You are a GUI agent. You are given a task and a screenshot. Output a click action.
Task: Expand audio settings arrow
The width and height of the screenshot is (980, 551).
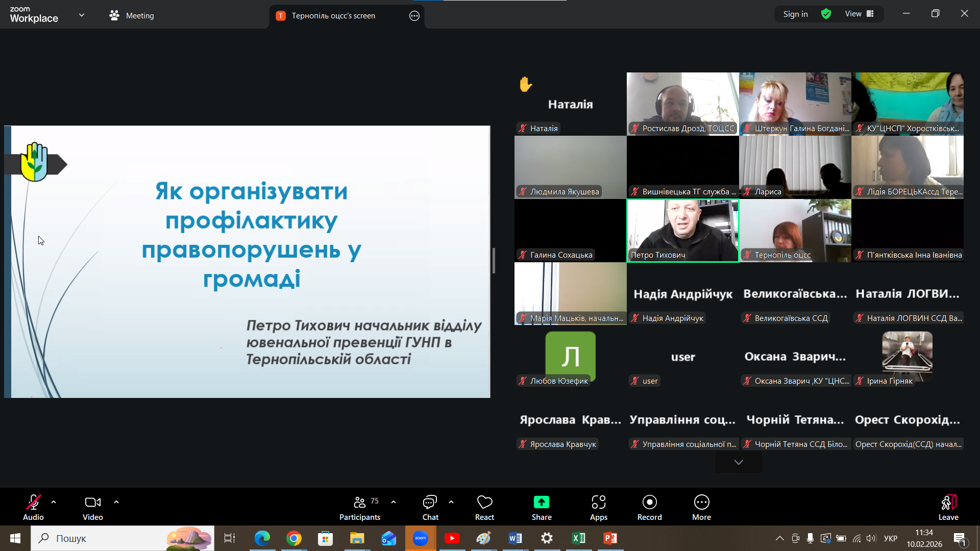(x=54, y=502)
